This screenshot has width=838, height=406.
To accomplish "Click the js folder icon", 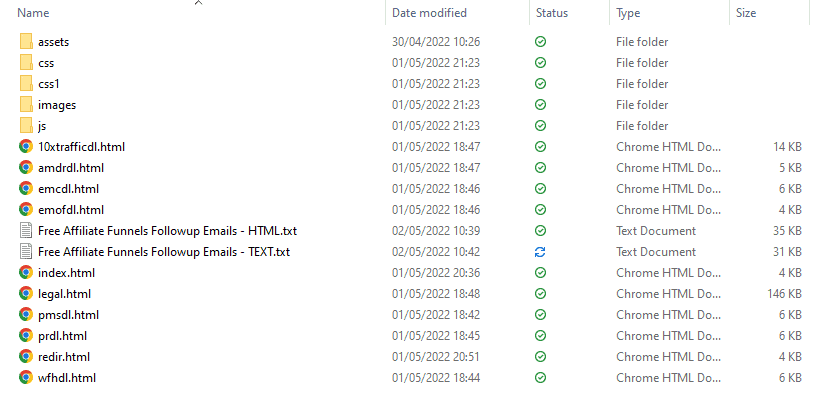I will pos(26,126).
